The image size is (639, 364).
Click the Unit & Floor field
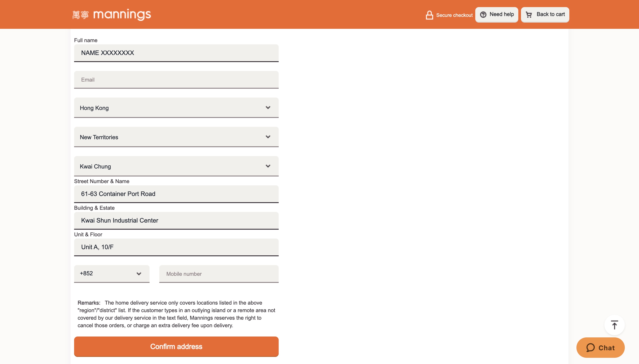(176, 247)
